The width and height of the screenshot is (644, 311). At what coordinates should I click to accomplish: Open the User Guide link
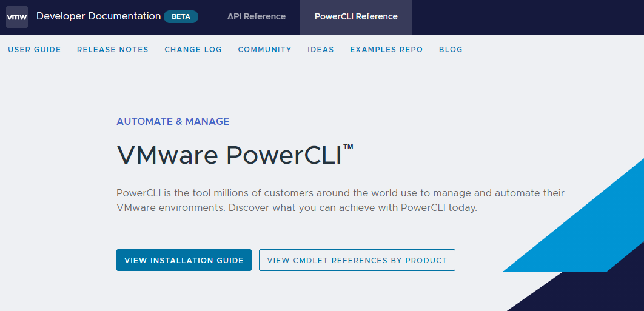[35, 50]
